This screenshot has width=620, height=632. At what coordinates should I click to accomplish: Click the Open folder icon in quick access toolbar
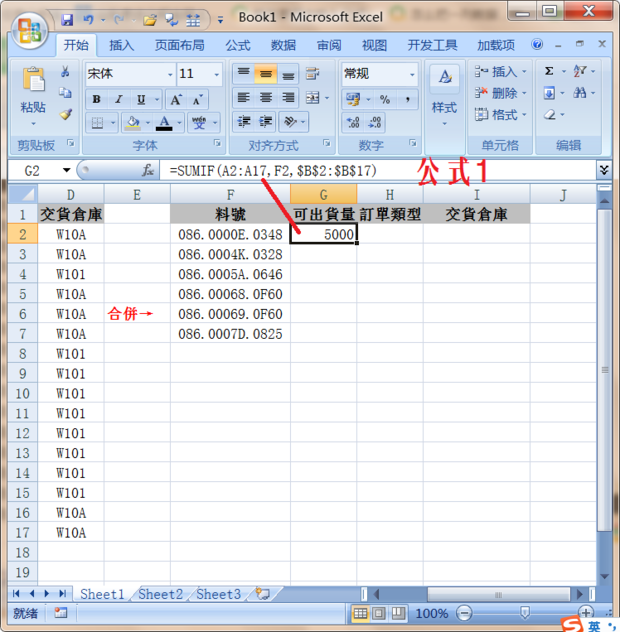(x=150, y=20)
